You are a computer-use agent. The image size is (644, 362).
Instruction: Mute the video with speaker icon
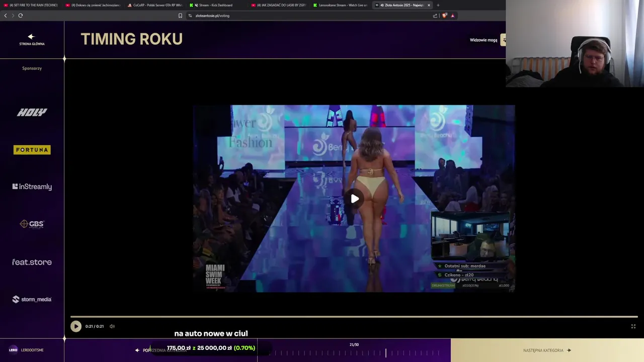tap(112, 326)
